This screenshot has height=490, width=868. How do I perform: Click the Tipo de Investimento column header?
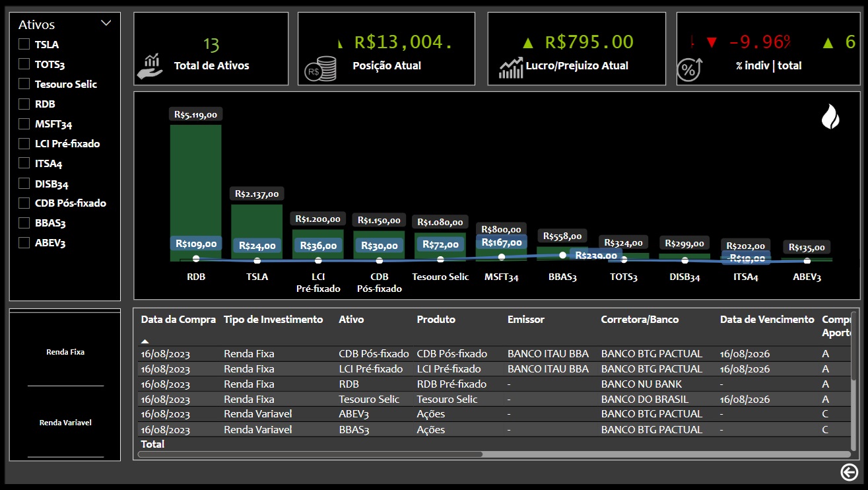click(273, 320)
